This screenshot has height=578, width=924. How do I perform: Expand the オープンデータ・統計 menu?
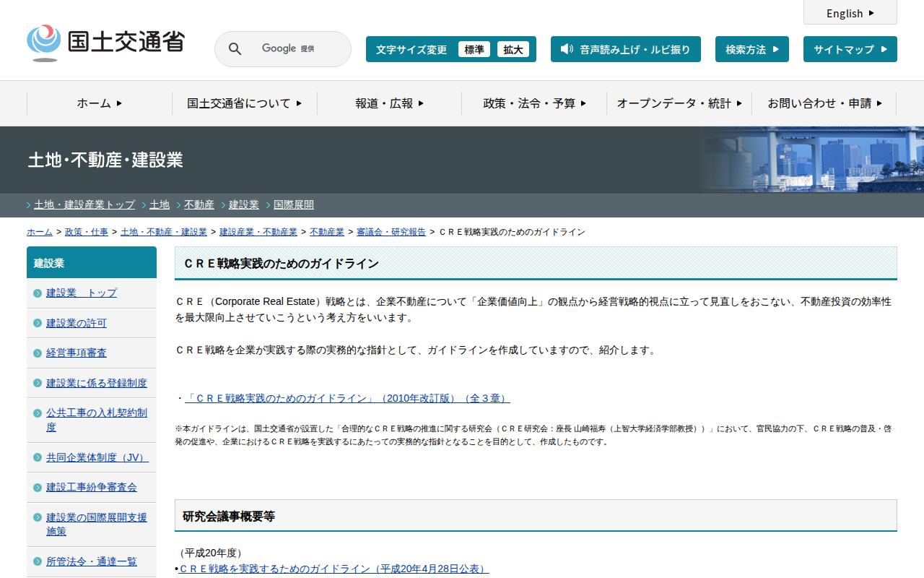point(679,103)
